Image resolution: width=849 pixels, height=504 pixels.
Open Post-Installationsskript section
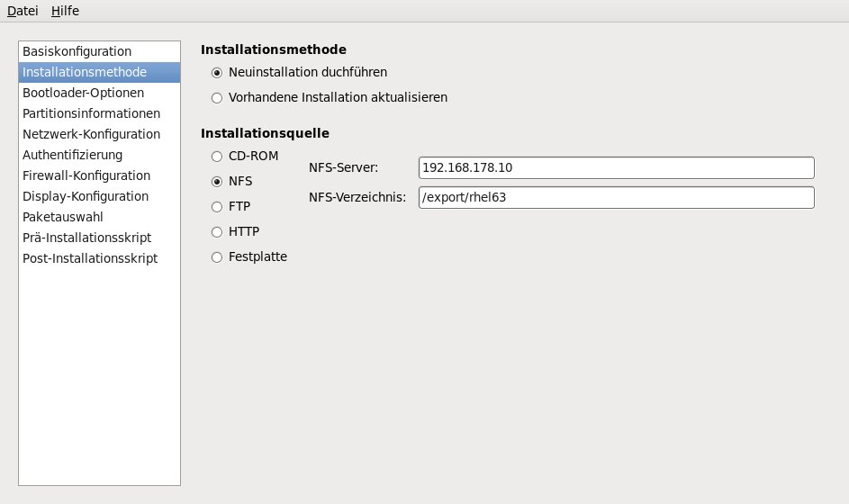(90, 258)
